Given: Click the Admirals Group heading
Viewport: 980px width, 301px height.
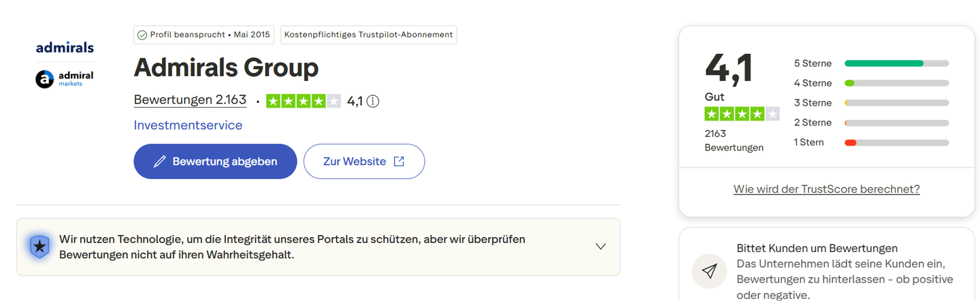Looking at the screenshot, I should pyautogui.click(x=226, y=67).
